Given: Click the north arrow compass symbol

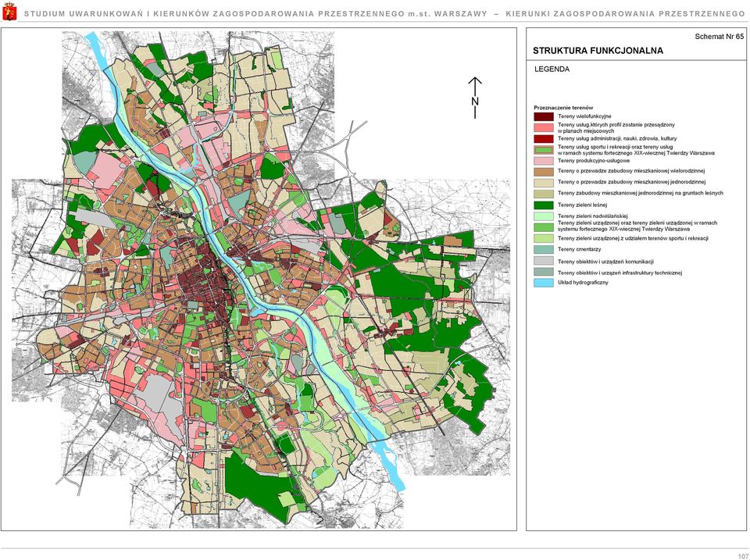Looking at the screenshot, I should [475, 98].
